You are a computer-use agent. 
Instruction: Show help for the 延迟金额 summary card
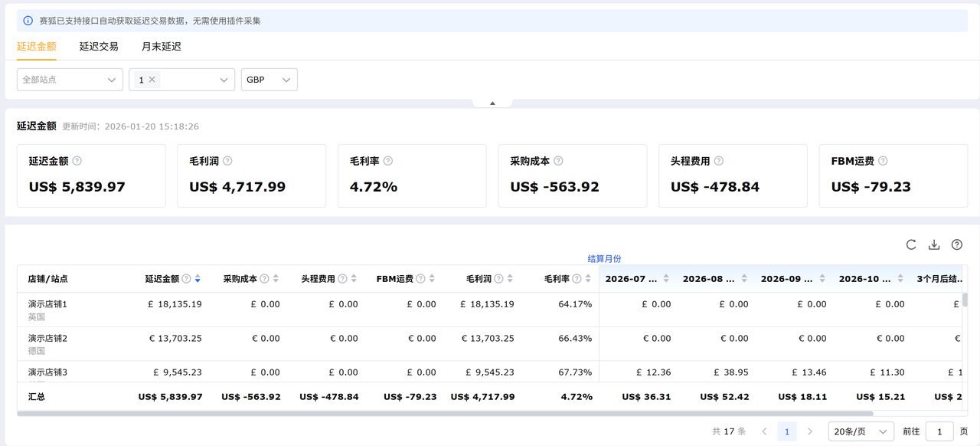77,161
